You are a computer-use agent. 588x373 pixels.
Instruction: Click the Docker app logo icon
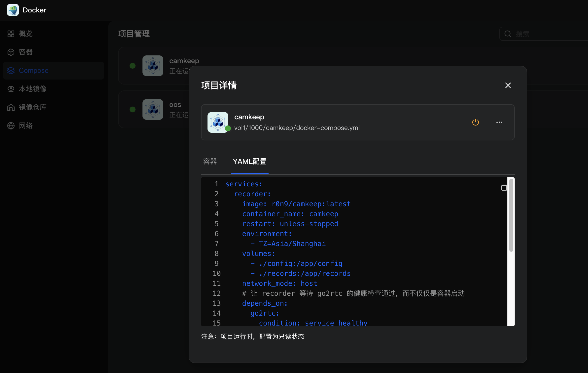pyautogui.click(x=13, y=10)
